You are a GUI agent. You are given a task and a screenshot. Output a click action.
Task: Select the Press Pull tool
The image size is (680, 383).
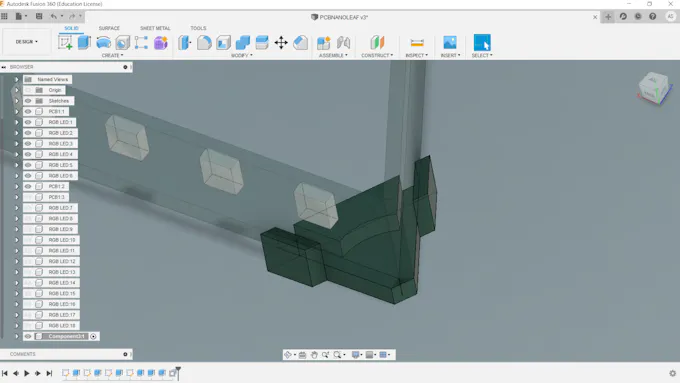[x=185, y=43]
